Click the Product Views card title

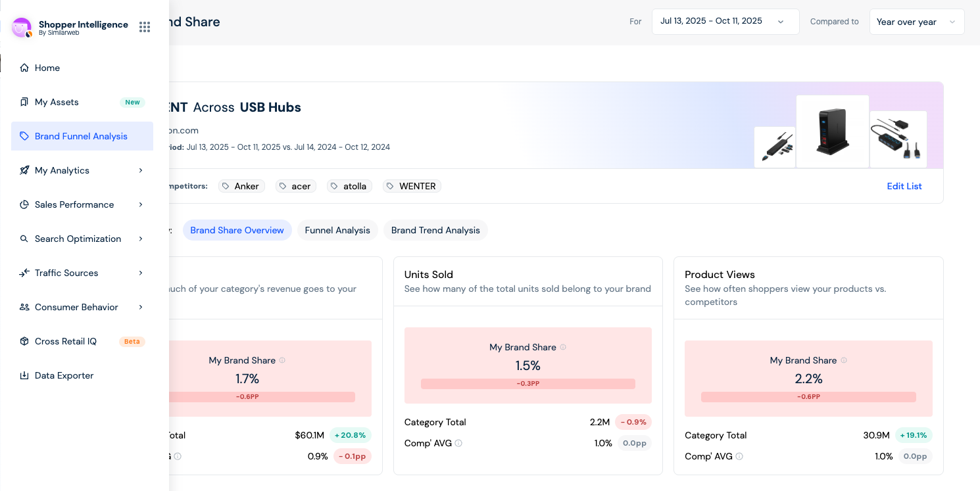720,275
